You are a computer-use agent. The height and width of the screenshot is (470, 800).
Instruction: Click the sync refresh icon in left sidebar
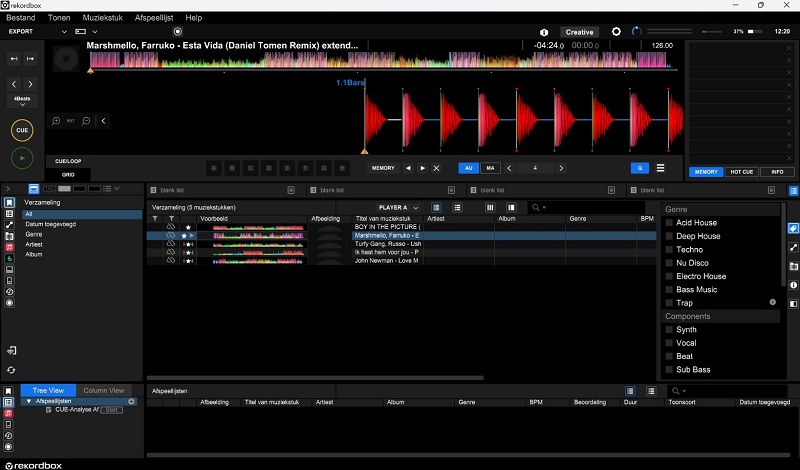point(11,370)
